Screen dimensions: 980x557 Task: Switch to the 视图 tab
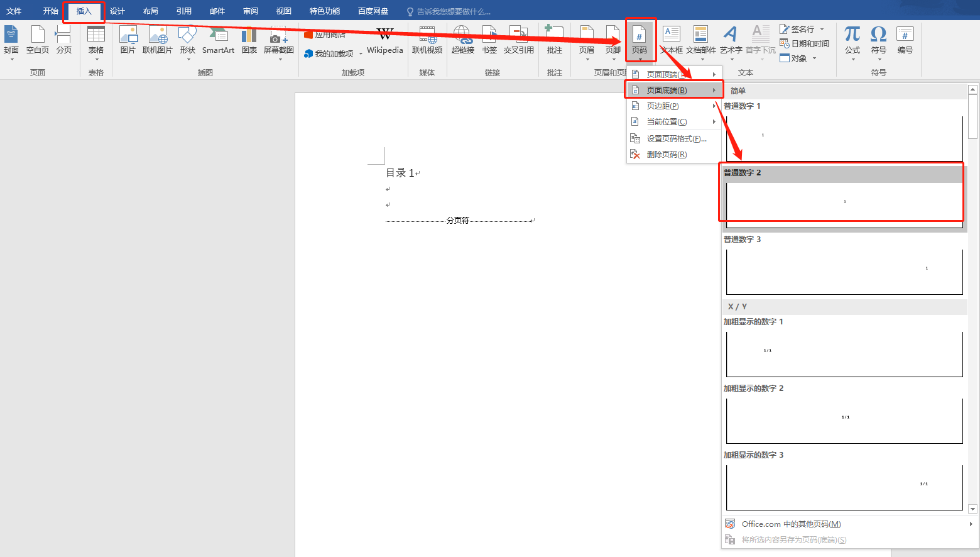[284, 11]
